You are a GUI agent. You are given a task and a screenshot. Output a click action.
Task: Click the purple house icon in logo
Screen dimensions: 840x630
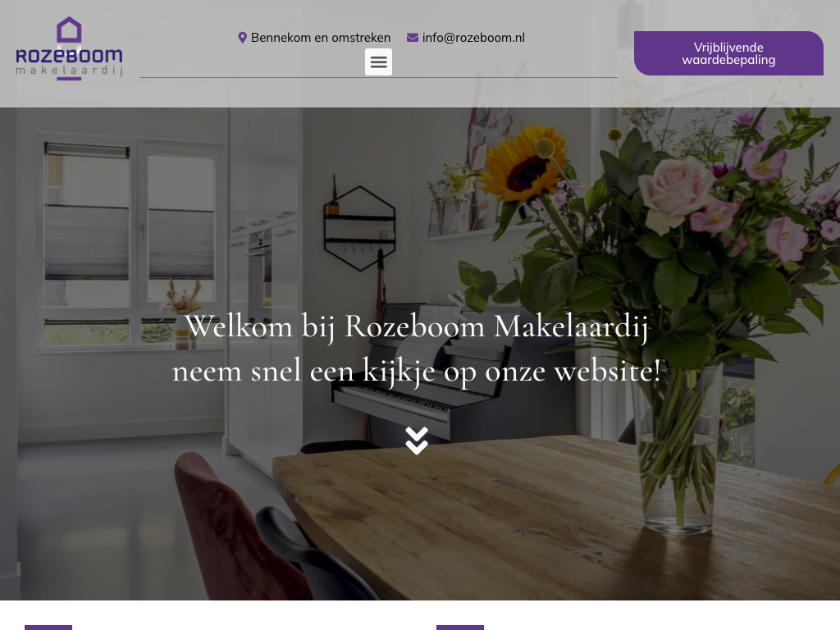tap(69, 30)
